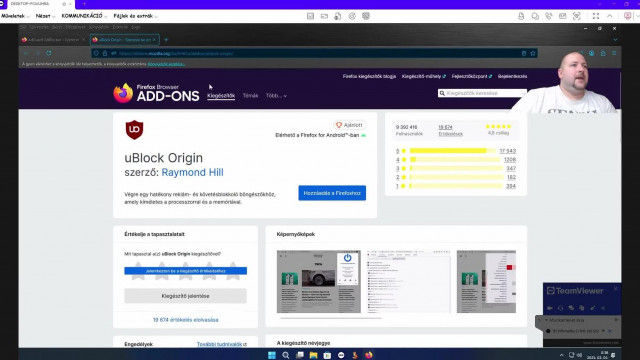
Task: Toggle TeamViewer fullscreen icon
Action: click(x=596, y=16)
